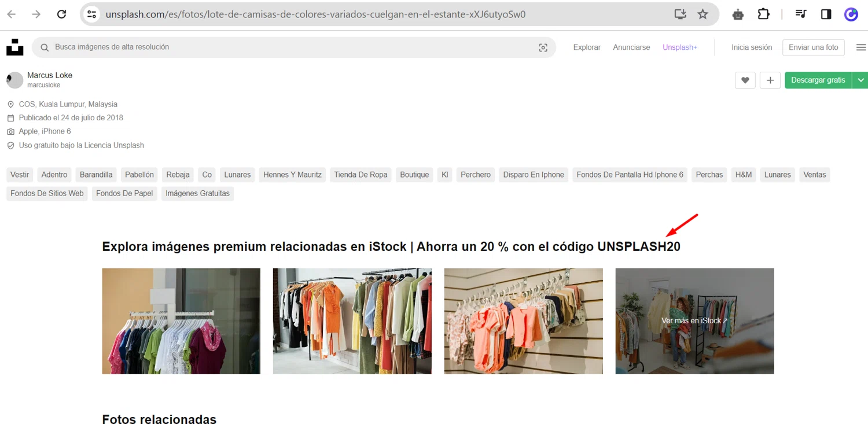This screenshot has width=868, height=424.
Task: Select the Perchas tag
Action: click(x=709, y=175)
